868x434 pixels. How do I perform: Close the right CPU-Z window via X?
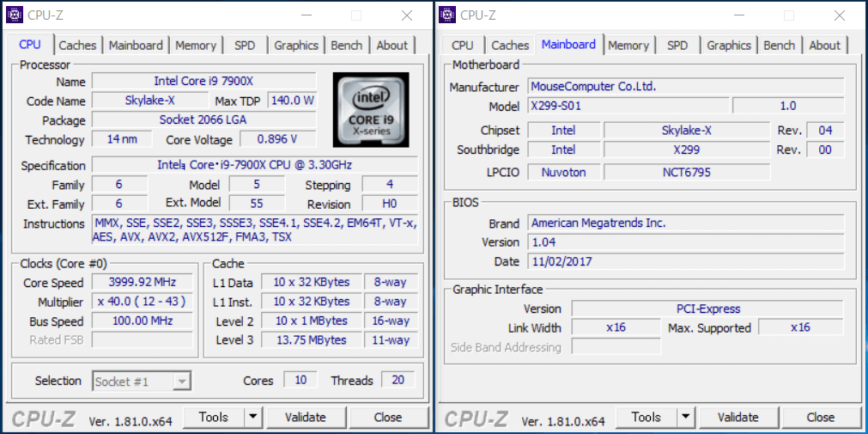(840, 15)
